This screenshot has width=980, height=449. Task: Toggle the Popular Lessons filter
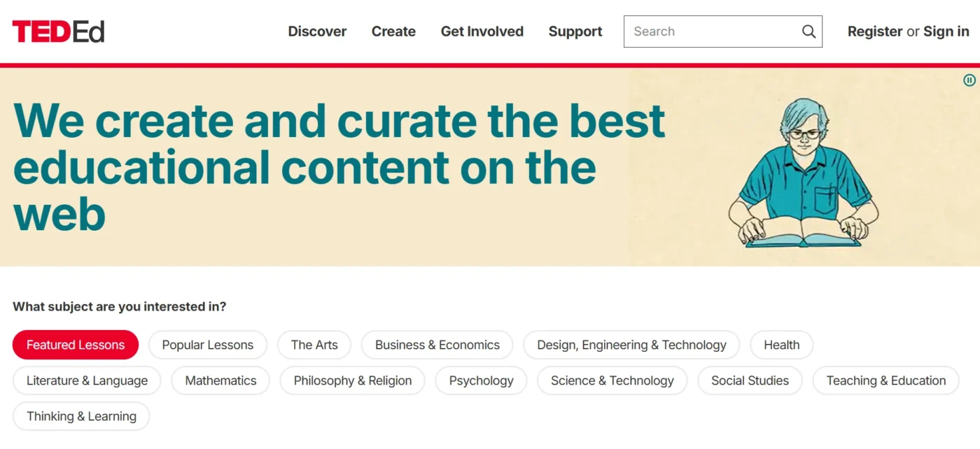click(x=207, y=345)
